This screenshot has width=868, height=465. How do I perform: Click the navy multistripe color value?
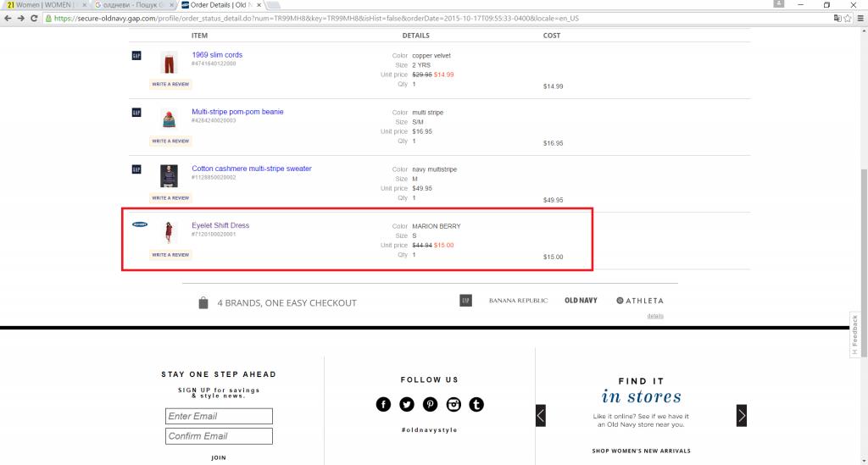435,169
